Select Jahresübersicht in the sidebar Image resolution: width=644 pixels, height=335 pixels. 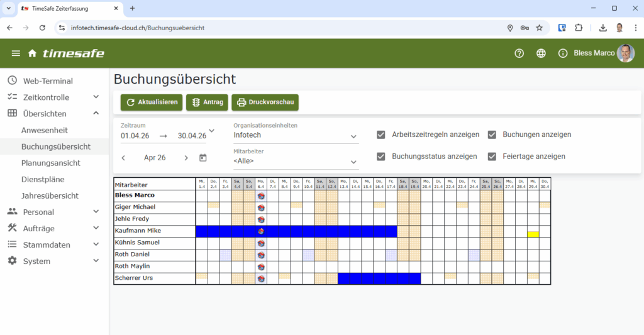coord(50,195)
